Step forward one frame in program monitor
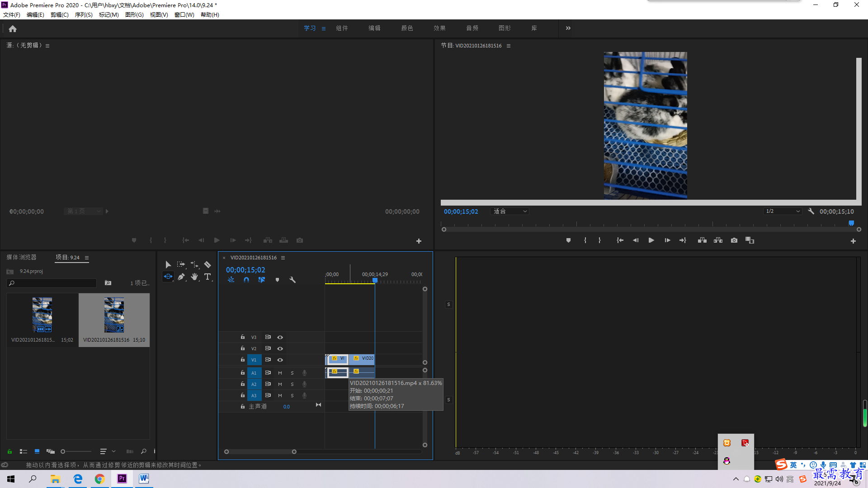 (x=667, y=240)
